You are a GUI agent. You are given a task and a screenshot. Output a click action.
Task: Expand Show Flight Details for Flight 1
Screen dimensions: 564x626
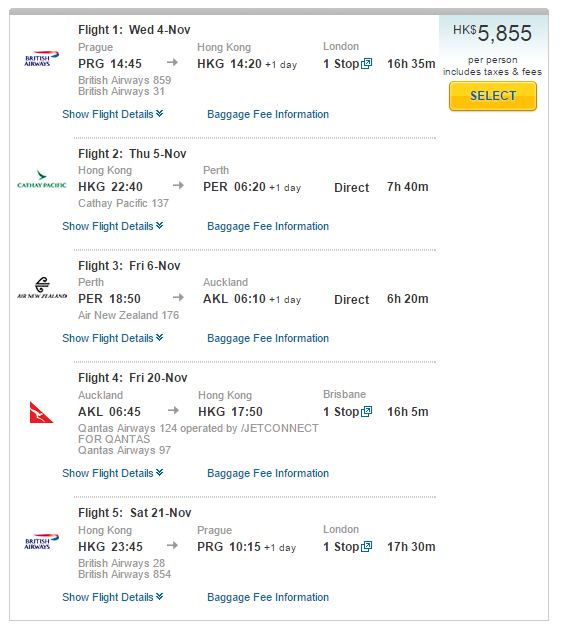pyautogui.click(x=113, y=114)
